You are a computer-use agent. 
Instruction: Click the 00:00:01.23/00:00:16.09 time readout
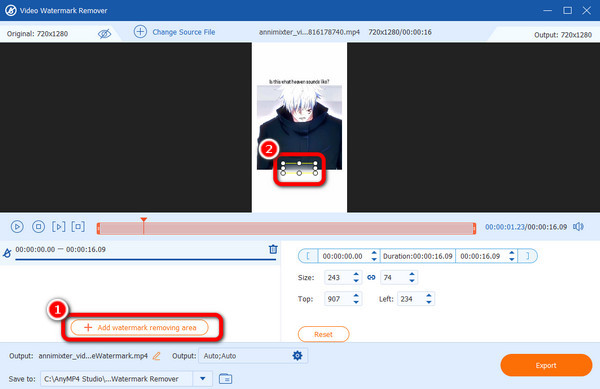[526, 227]
